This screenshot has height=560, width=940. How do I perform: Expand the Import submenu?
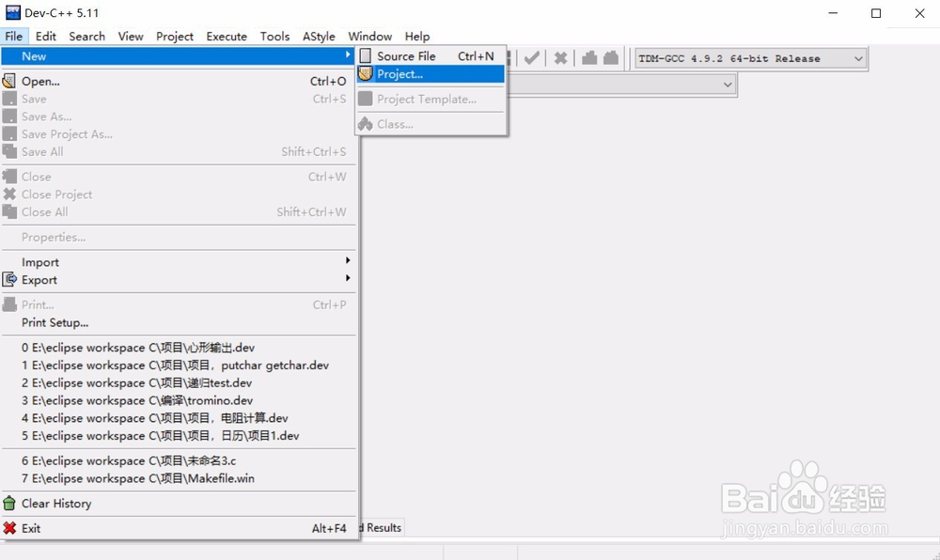178,262
